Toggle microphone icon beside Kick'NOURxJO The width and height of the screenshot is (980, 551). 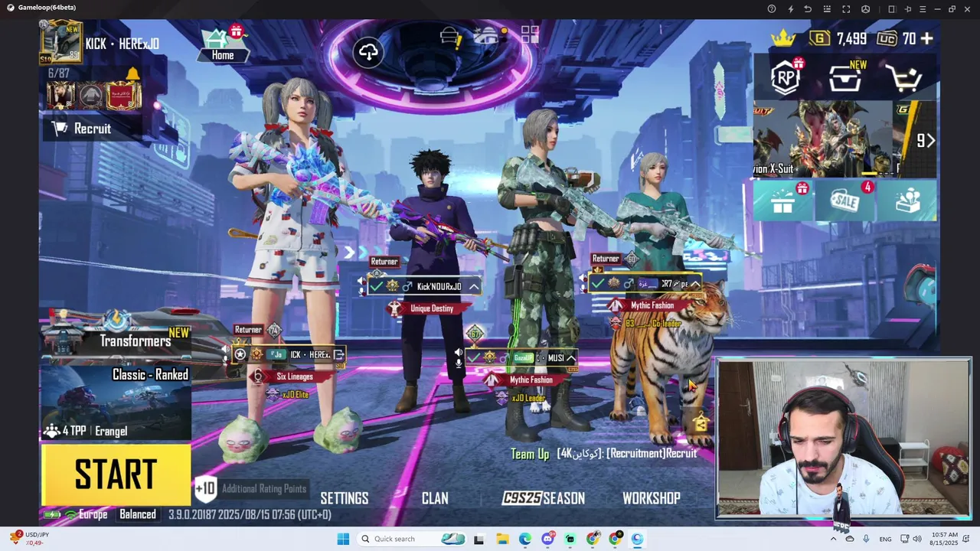(x=361, y=292)
